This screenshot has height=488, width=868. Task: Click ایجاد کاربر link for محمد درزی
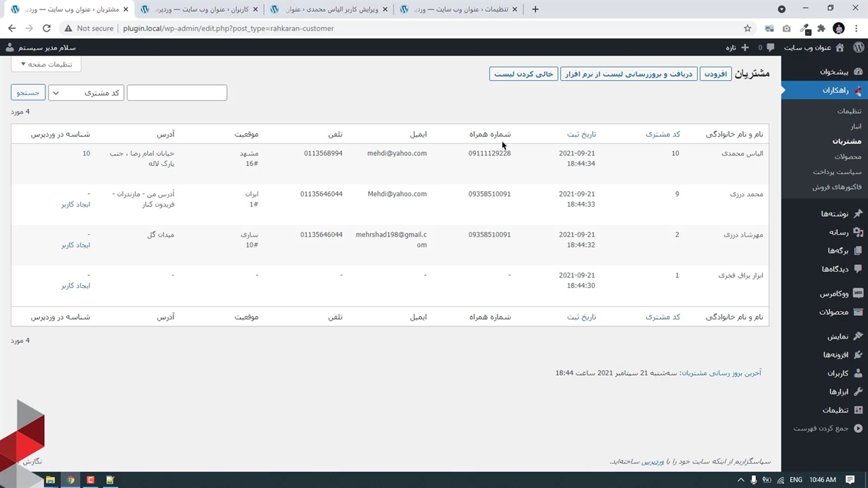[x=75, y=204]
